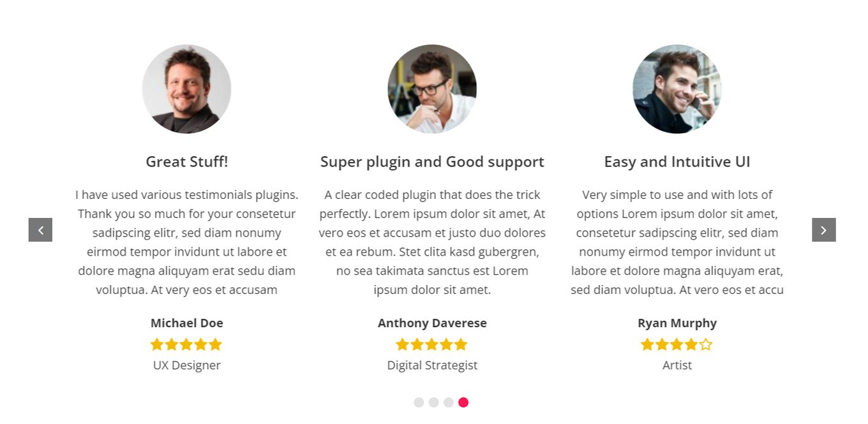This screenshot has height=424, width=868.
Task: Select the first pagination dot
Action: tap(419, 402)
